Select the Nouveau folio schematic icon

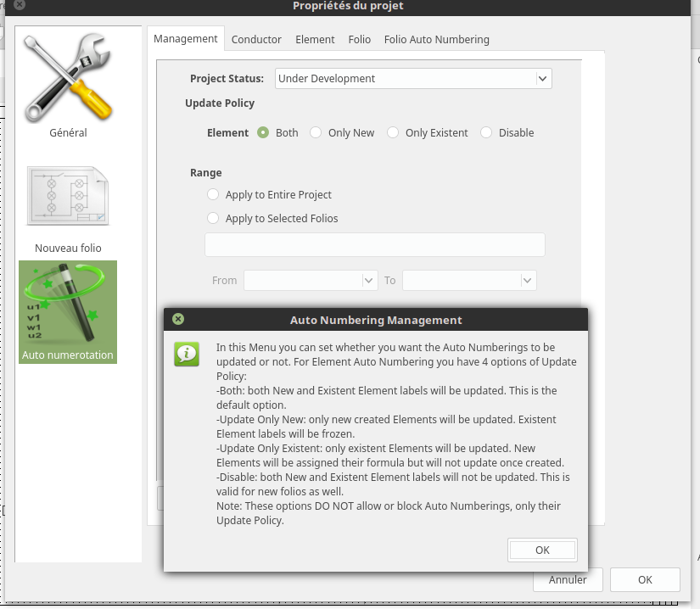68,196
